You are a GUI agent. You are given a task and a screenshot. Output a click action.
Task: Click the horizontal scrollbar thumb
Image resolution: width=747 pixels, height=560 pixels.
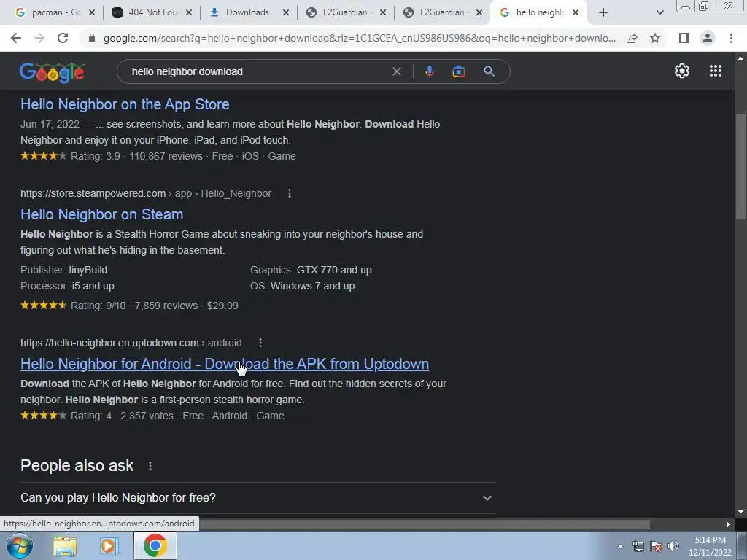tap(424, 524)
